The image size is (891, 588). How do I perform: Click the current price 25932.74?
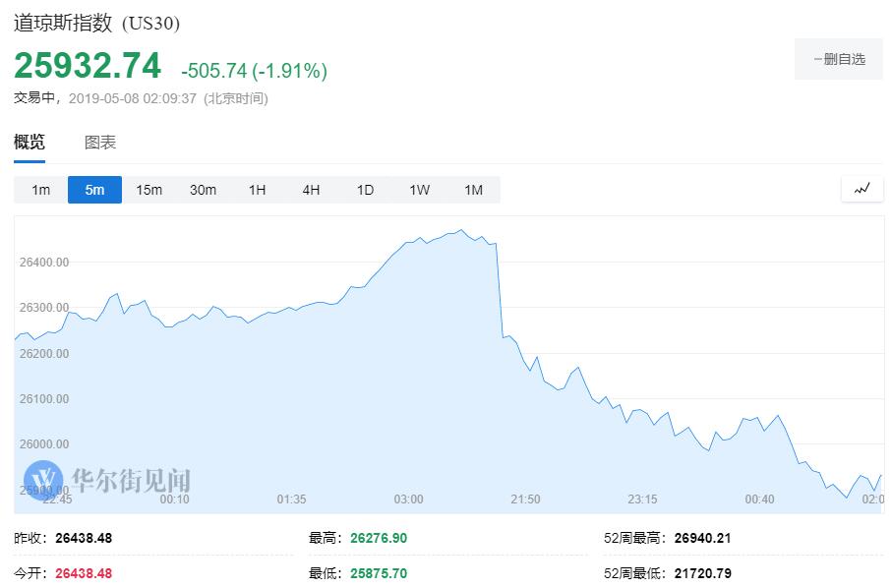(x=88, y=66)
